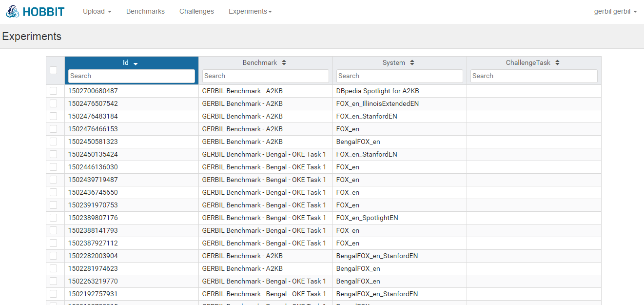Screen dimensions: 644x305
Task: Check the box for experiment 1502391970753
Action: pos(54,205)
